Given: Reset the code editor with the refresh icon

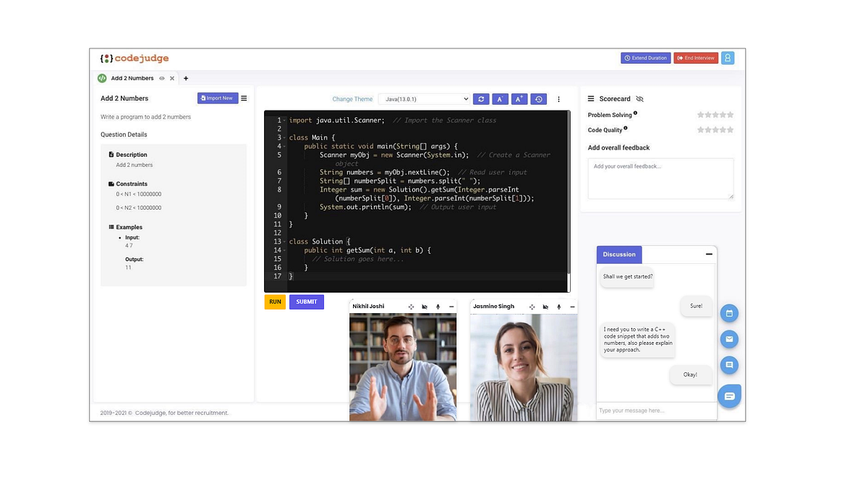Looking at the screenshot, I should (x=481, y=99).
